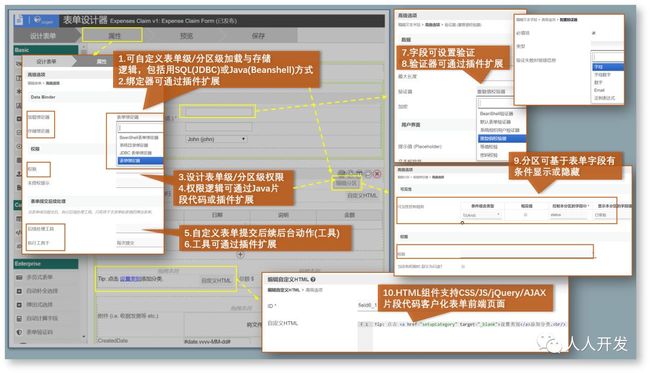This screenshot has width=650, height=373.
Task: Click the status field input in visibility row
Action: click(568, 215)
